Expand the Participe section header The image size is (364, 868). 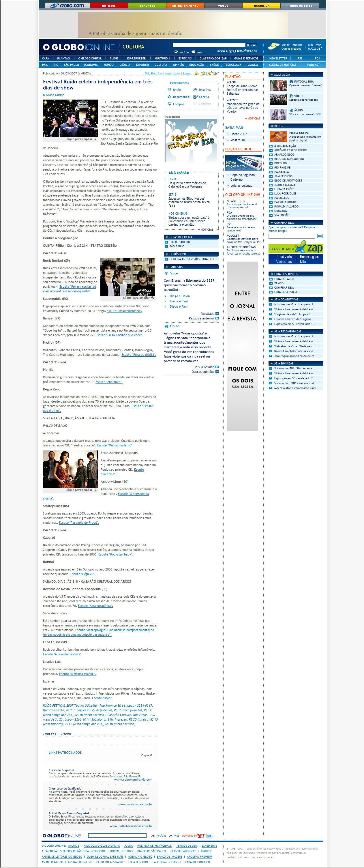[191, 267]
